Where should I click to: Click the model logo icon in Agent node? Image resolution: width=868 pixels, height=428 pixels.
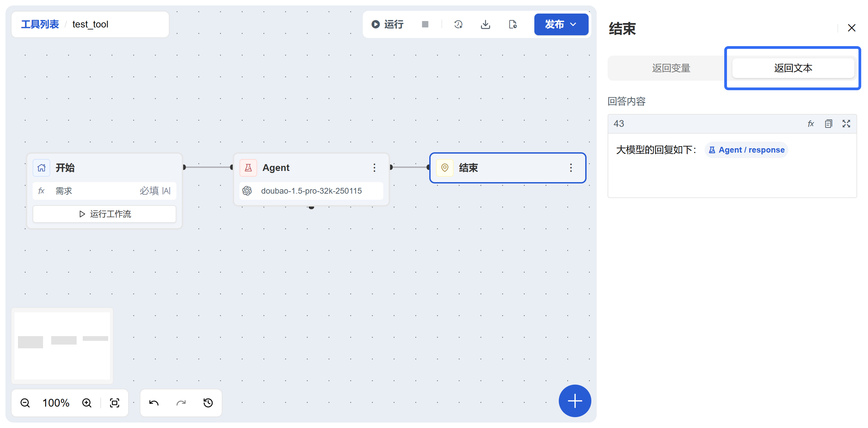click(x=247, y=191)
